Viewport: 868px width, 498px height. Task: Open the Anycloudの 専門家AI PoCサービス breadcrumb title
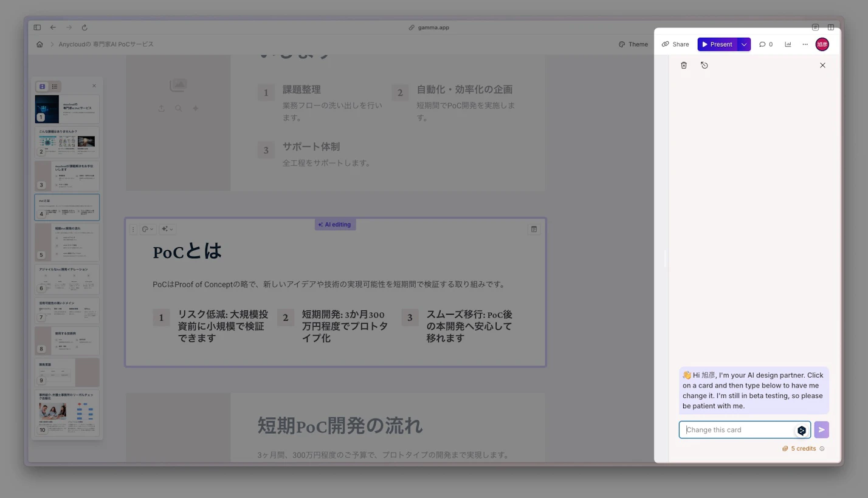click(x=106, y=44)
